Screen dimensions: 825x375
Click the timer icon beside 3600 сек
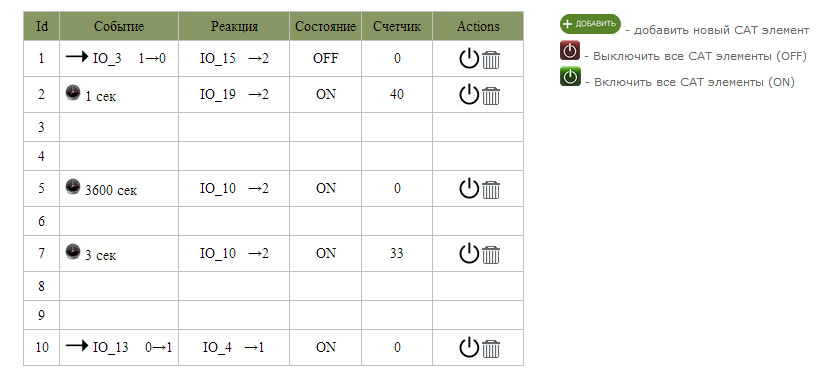tap(73, 187)
